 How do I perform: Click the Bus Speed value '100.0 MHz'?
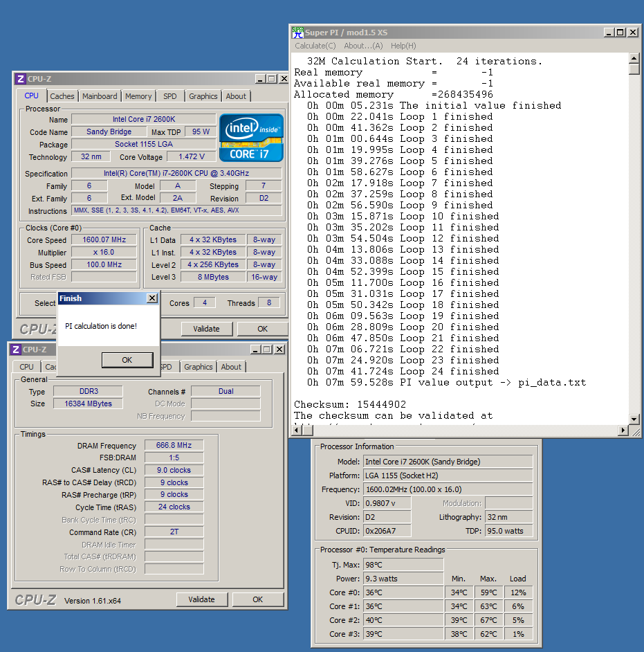[x=104, y=265]
